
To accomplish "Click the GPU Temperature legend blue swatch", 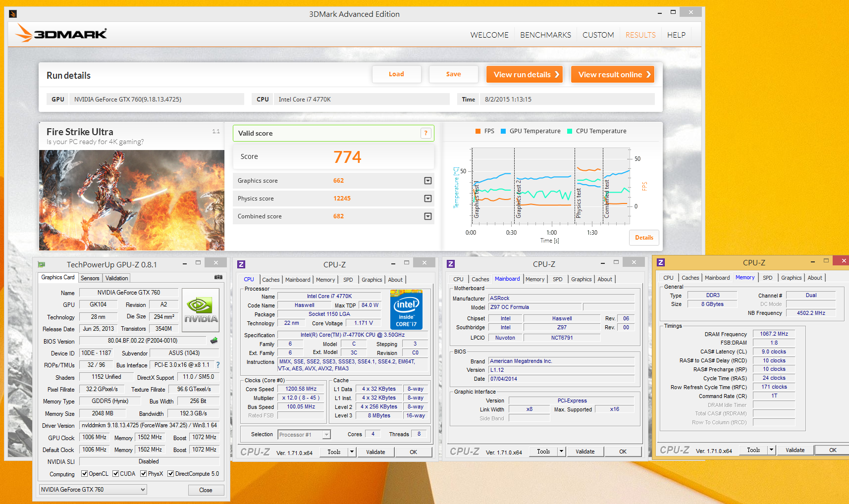I will (503, 131).
